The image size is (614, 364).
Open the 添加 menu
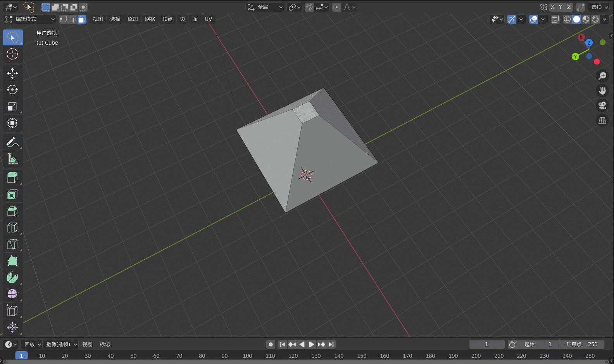133,19
